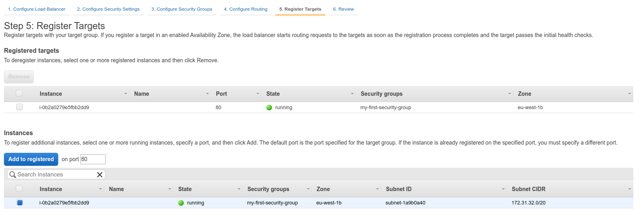
Task: Open the Port column dropdown arrow
Action: (x=258, y=94)
